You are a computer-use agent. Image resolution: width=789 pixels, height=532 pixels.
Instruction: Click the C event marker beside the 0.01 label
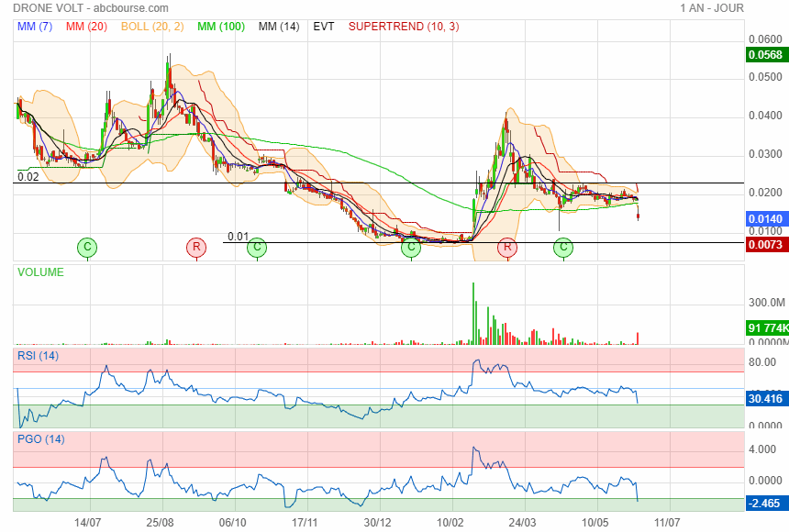(x=257, y=247)
